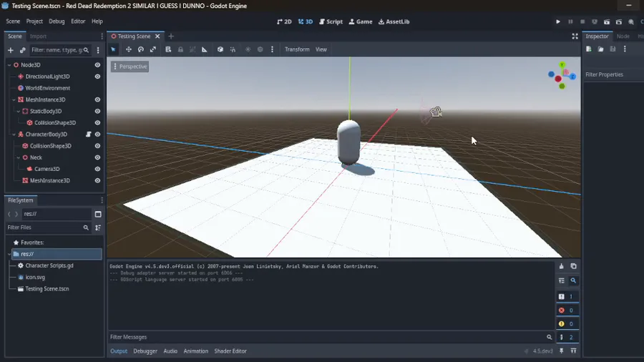The width and height of the screenshot is (644, 362).
Task: Open the AssetLib workspace
Action: [394, 21]
